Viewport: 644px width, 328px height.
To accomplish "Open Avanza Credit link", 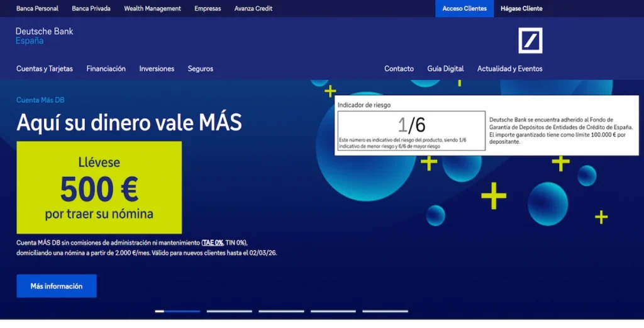I will tap(253, 8).
